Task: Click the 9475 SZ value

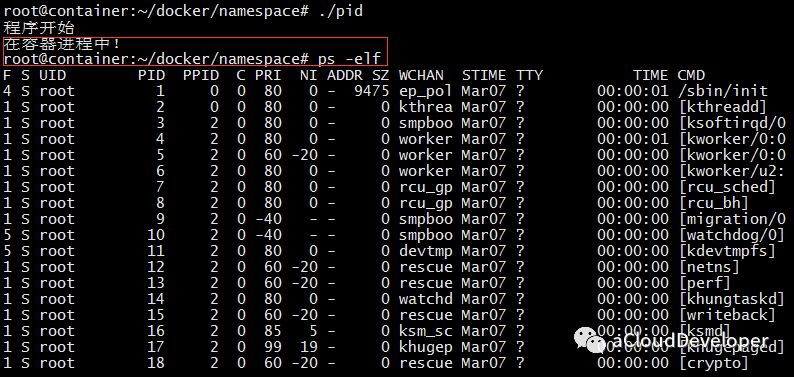Action: [372, 91]
